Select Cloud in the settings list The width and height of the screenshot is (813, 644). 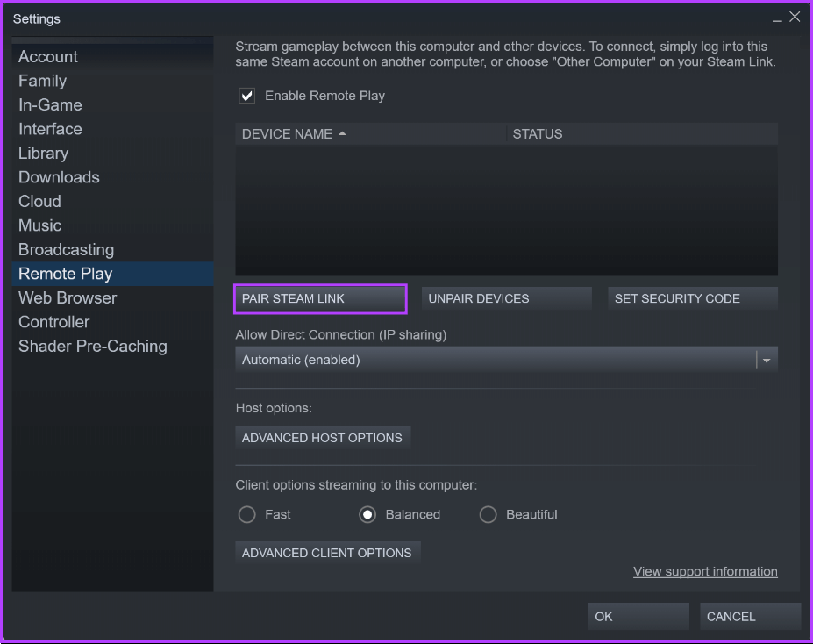pyautogui.click(x=112, y=201)
